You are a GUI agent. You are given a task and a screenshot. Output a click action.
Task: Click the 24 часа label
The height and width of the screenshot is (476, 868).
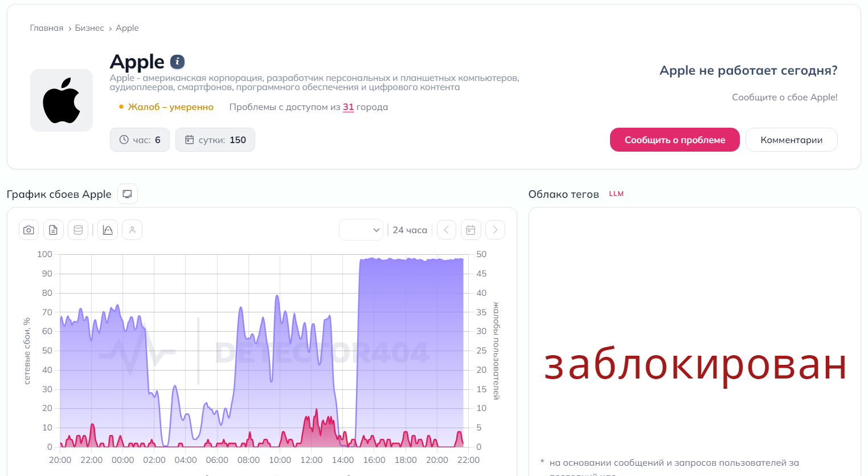click(410, 230)
